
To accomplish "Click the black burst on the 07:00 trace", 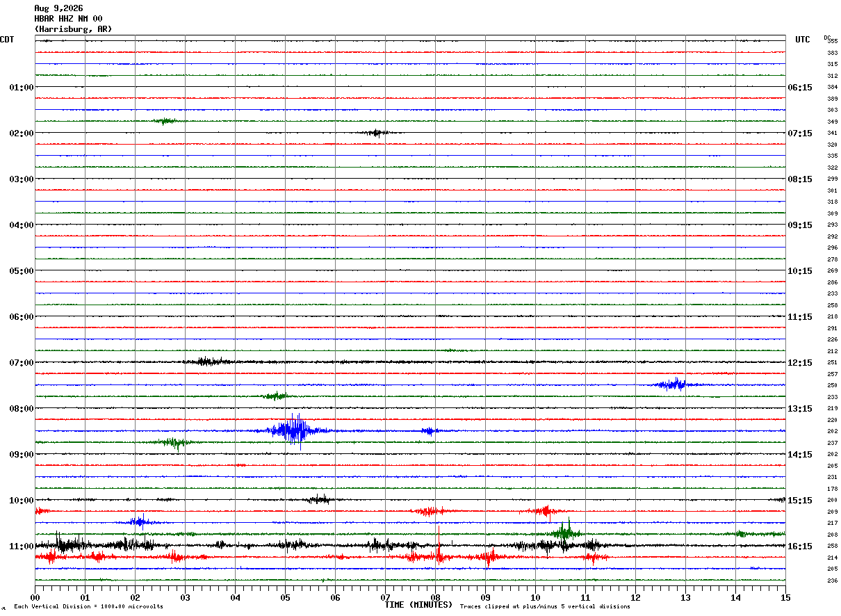I will point(209,362).
